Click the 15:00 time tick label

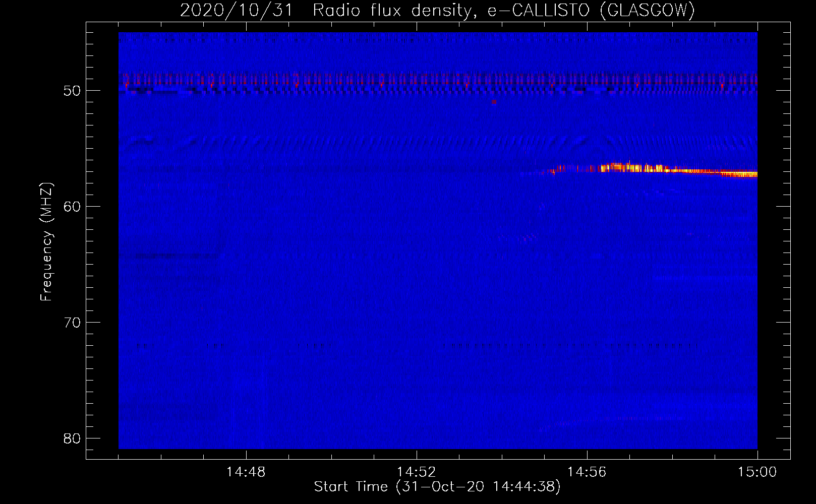(x=757, y=472)
